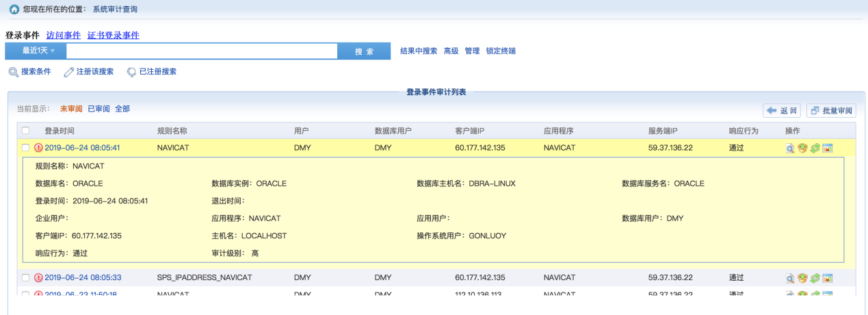
Task: Open the 搜索条件 link
Action: pos(36,72)
